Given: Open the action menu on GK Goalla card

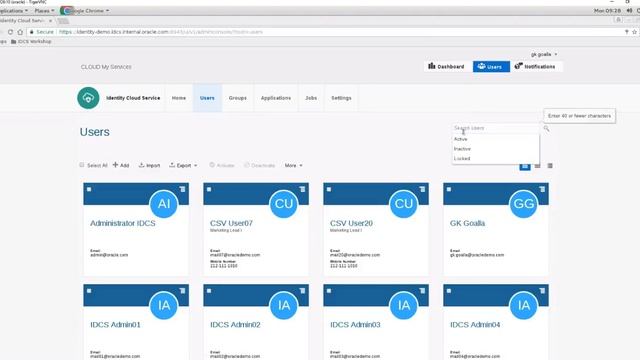Looking at the screenshot, I should pyautogui.click(x=542, y=189).
